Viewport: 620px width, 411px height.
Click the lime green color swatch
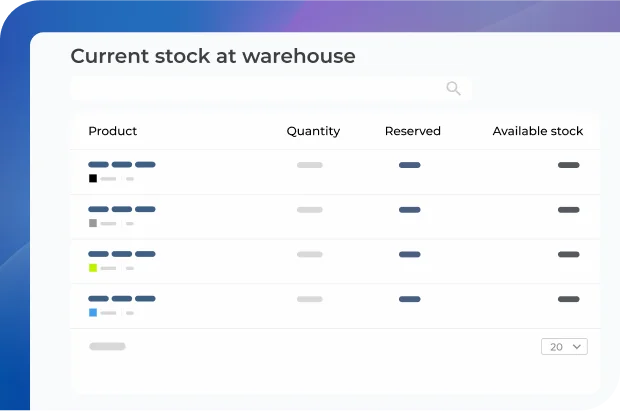[x=93, y=268]
